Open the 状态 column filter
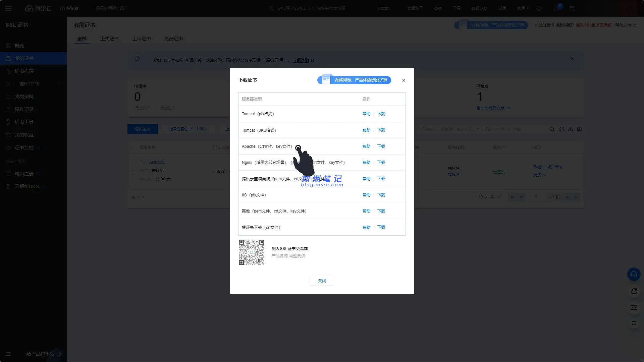The image size is (644, 362). pos(504,147)
